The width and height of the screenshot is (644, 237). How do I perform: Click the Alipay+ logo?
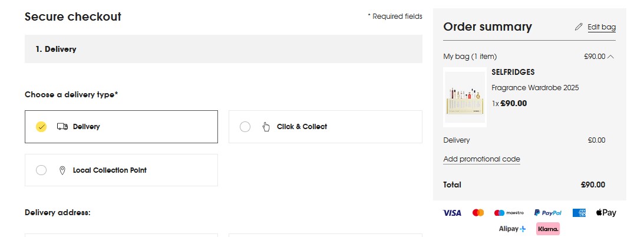[512, 229]
